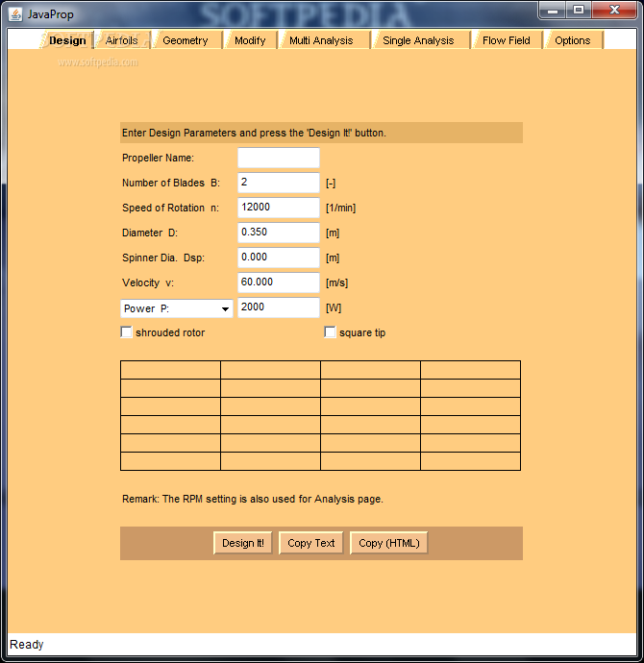This screenshot has height=663, width=644.
Task: Enable the square tip checkbox
Action: pyautogui.click(x=331, y=332)
